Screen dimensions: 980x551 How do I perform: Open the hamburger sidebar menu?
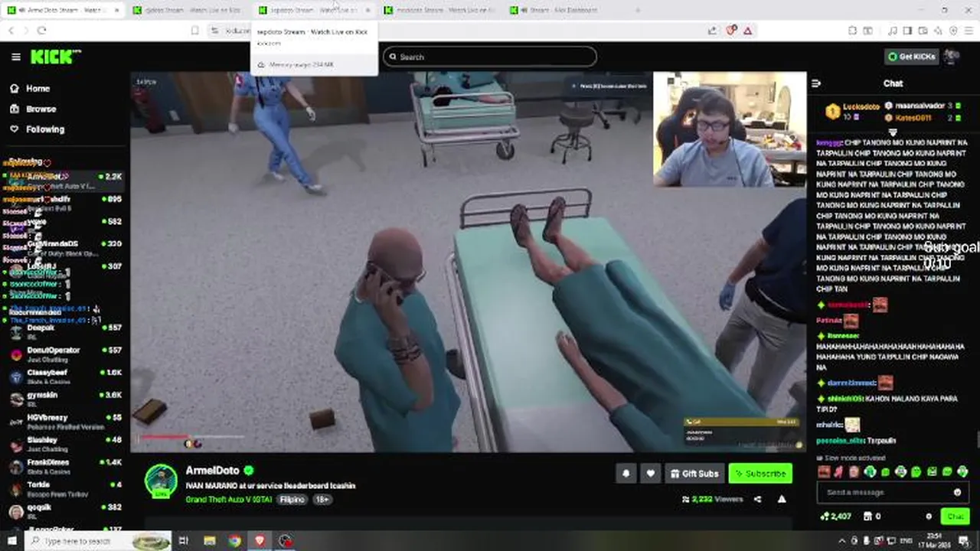point(15,57)
